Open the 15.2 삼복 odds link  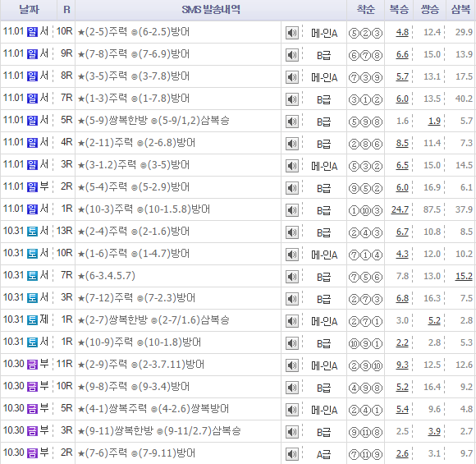click(x=464, y=276)
